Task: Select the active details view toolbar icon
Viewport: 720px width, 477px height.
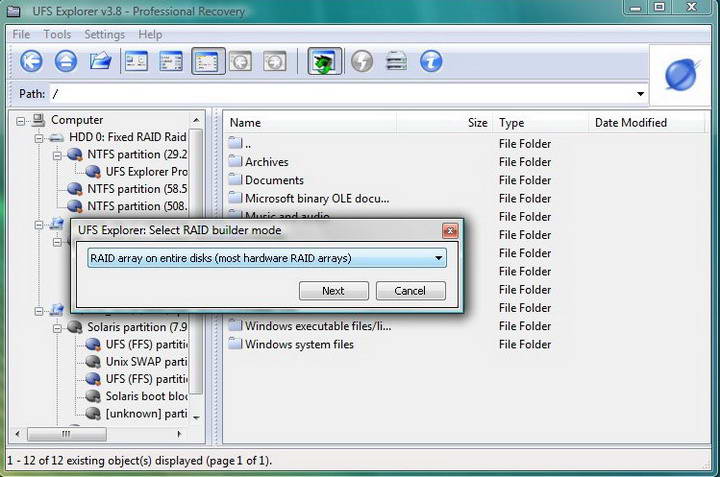Action: pos(208,61)
